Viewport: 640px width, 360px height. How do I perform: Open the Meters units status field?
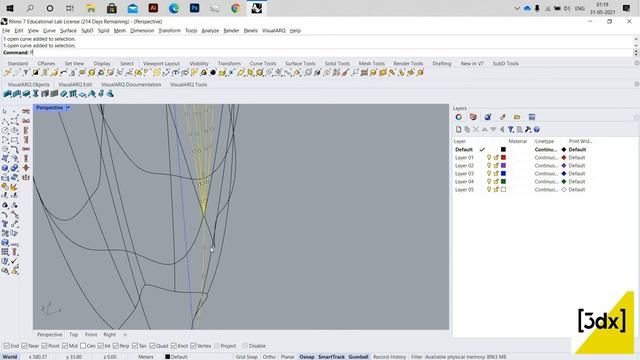click(146, 357)
